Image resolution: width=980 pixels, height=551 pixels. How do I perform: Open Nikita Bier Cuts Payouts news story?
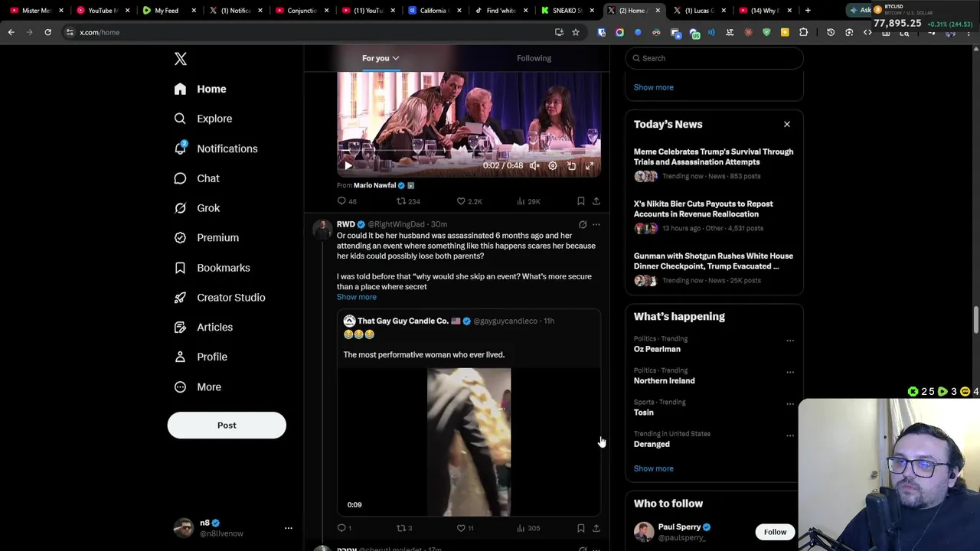714,216
